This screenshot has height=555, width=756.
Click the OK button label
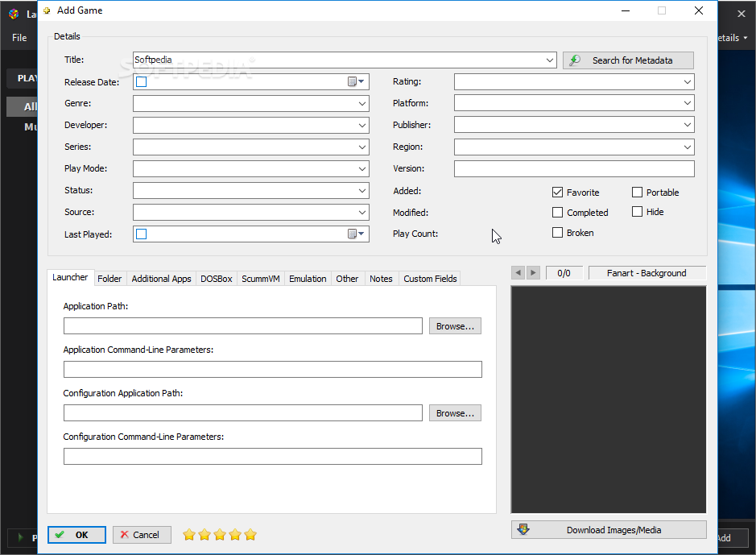pos(81,535)
